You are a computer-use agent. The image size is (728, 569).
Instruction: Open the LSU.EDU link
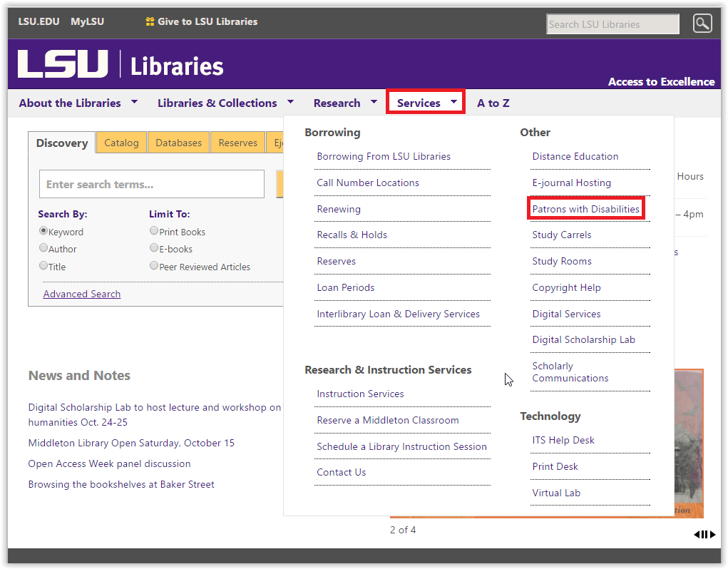point(39,21)
